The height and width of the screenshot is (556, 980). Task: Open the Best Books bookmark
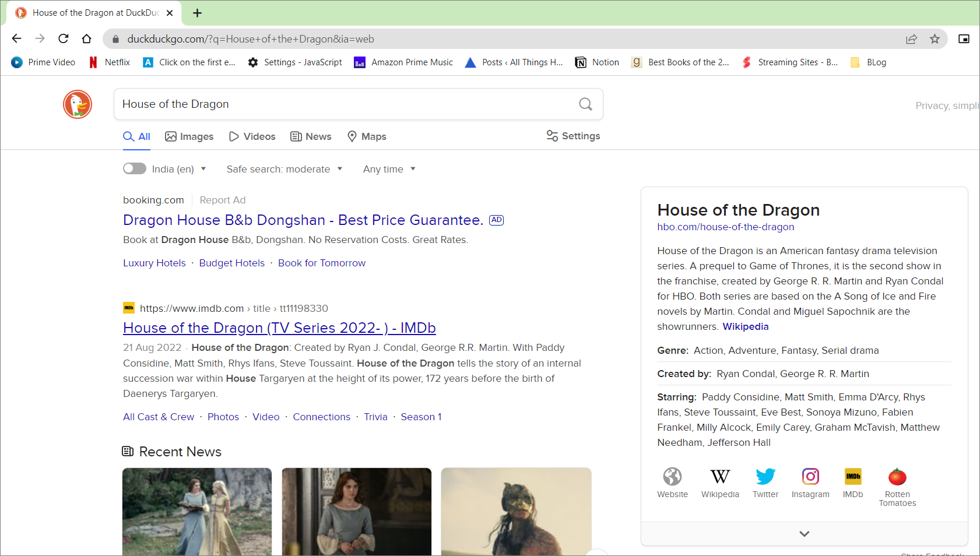point(680,62)
